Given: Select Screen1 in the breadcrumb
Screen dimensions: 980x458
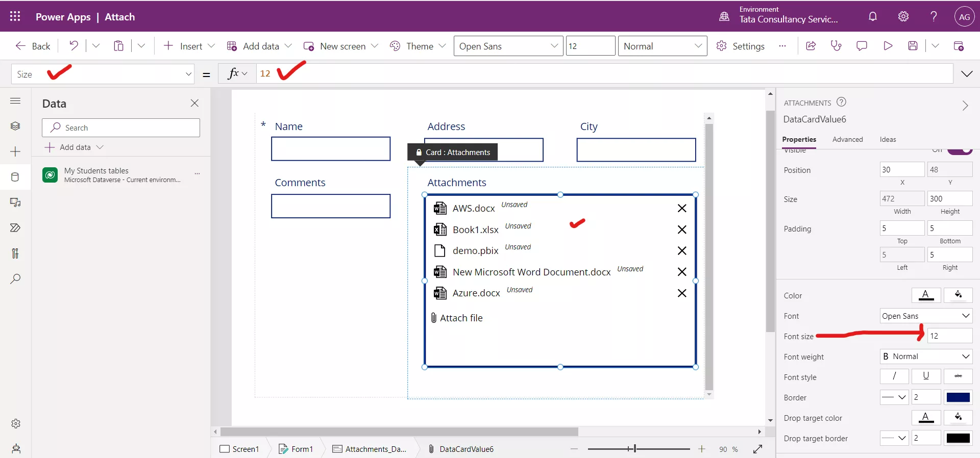Looking at the screenshot, I should [x=239, y=449].
